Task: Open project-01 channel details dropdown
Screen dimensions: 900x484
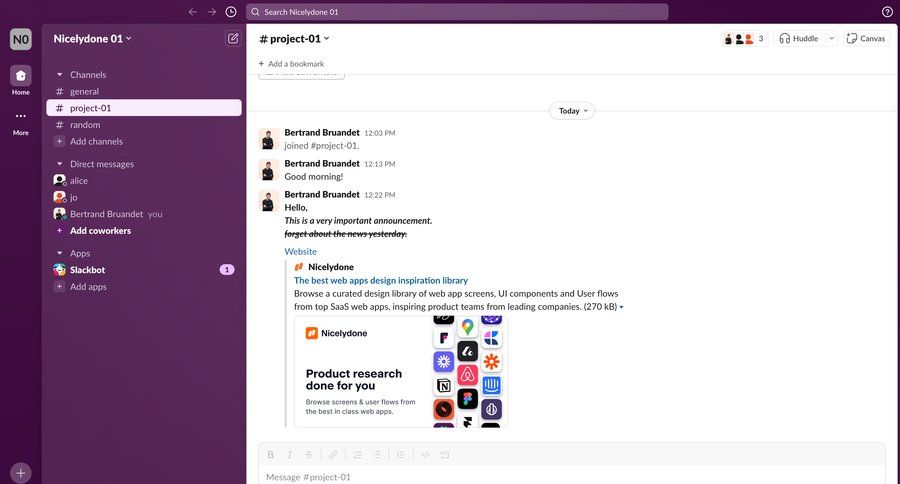Action: point(294,38)
